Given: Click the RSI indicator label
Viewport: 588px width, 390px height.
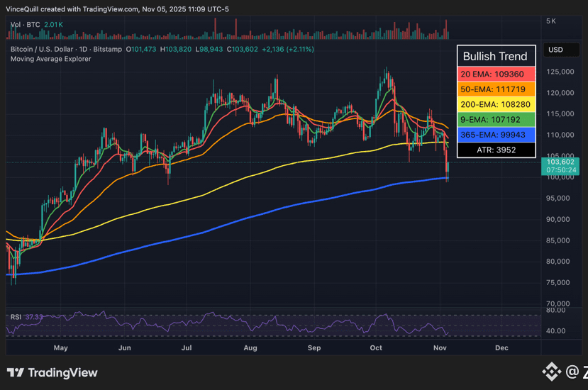Looking at the screenshot, I should tap(15, 317).
